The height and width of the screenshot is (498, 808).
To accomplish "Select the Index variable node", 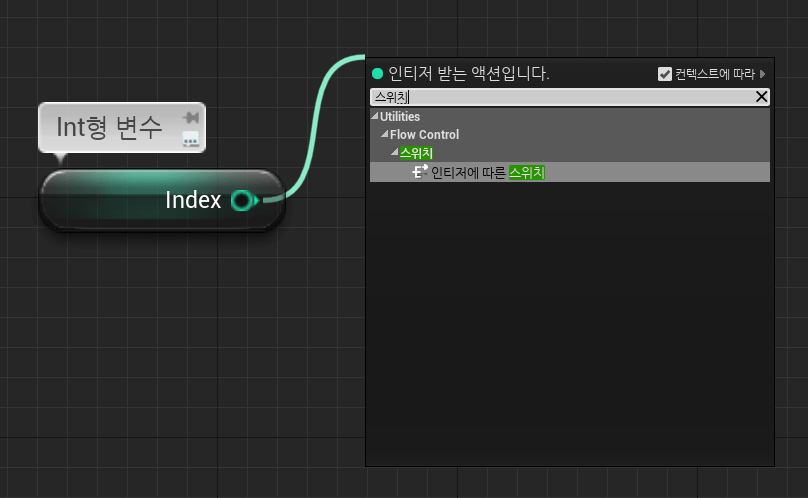I will (x=162, y=201).
